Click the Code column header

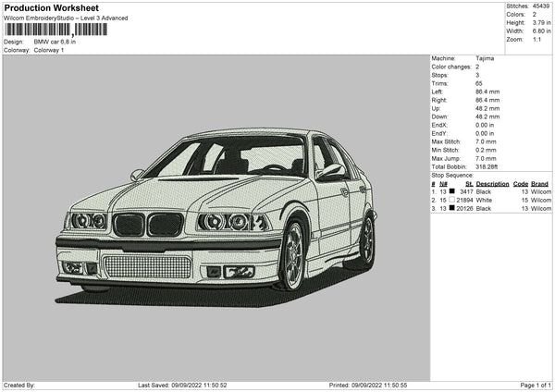521,183
